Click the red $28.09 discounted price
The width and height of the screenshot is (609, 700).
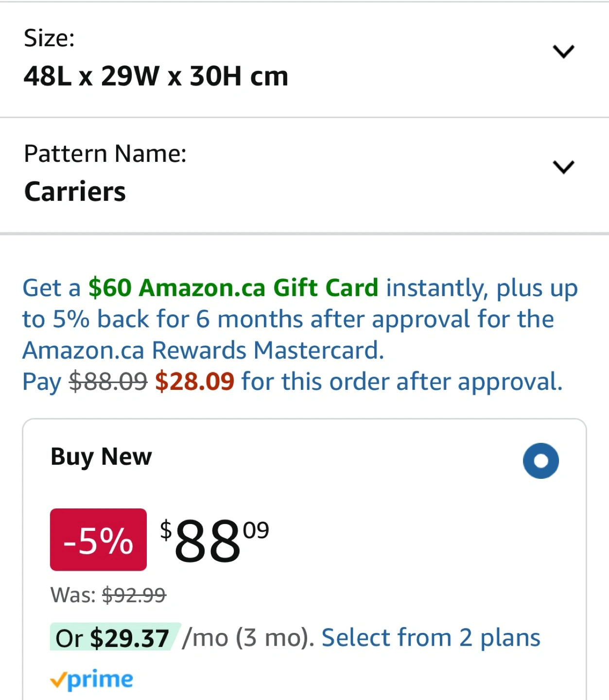click(x=194, y=381)
